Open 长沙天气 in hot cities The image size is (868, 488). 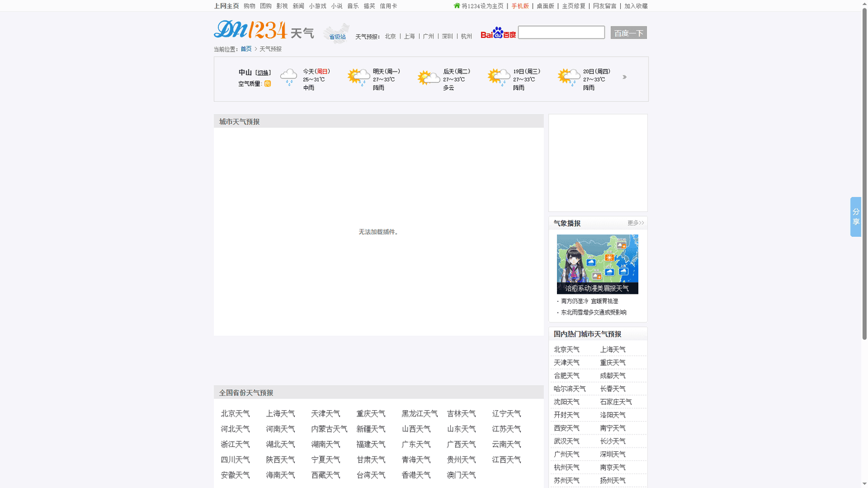point(612,442)
